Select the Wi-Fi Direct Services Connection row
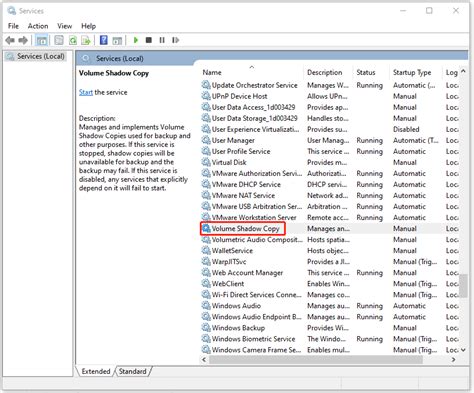The height and width of the screenshot is (393, 474). pyautogui.click(x=330, y=295)
